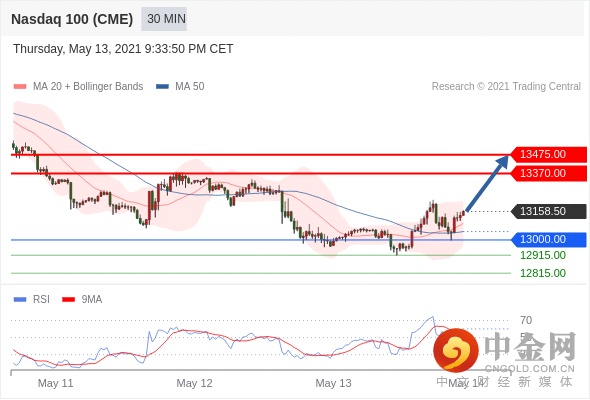Click the 12815.00 green support label
This screenshot has height=400, width=590.
[x=543, y=273]
